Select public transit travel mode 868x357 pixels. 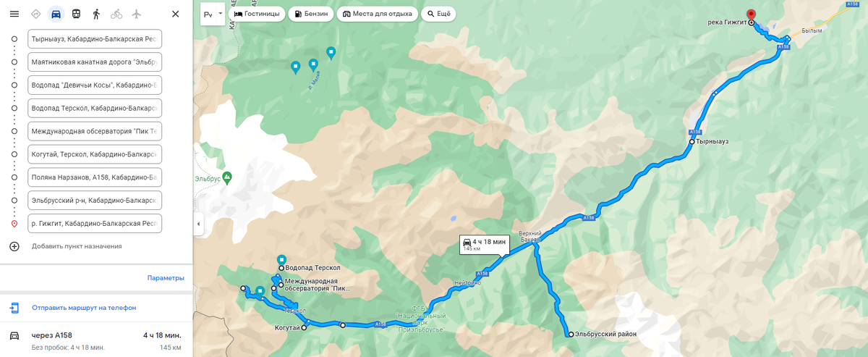click(76, 14)
